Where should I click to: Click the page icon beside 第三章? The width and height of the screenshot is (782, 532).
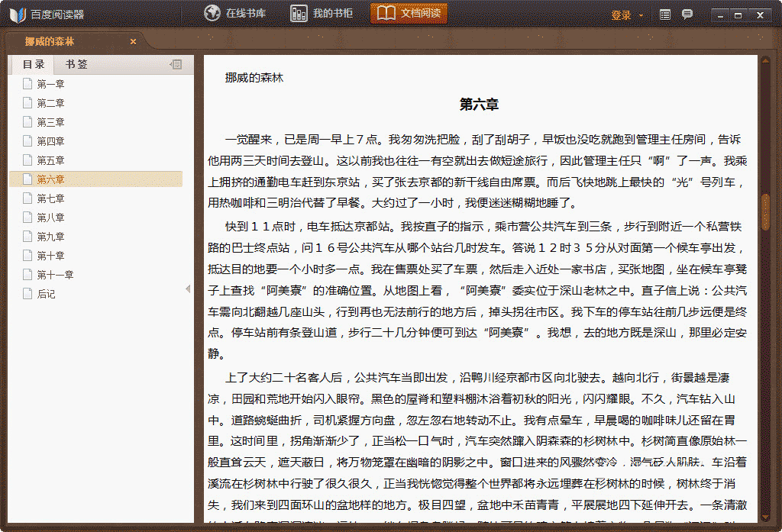[x=27, y=121]
